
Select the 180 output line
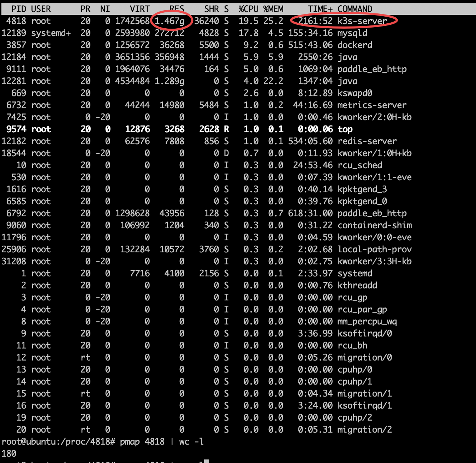[x=9, y=453]
